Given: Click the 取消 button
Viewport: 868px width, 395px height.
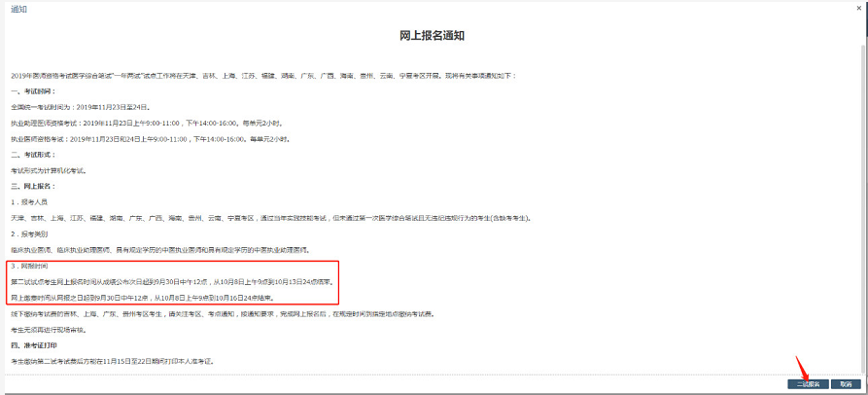Looking at the screenshot, I should point(846,384).
